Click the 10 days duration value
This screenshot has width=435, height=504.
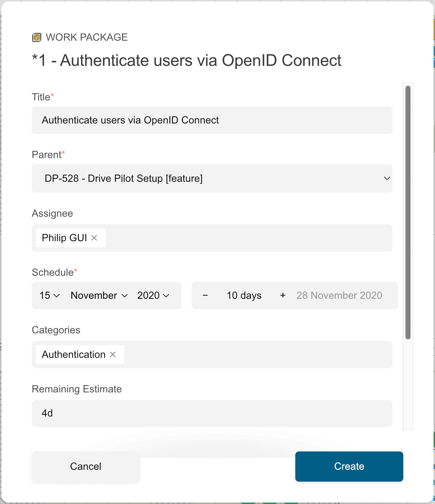pyautogui.click(x=244, y=296)
